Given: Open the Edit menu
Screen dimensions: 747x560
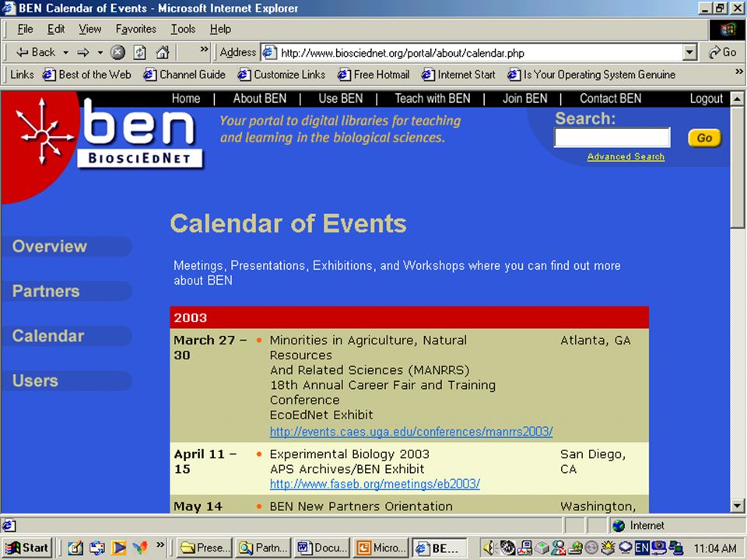Looking at the screenshot, I should coord(56,29).
